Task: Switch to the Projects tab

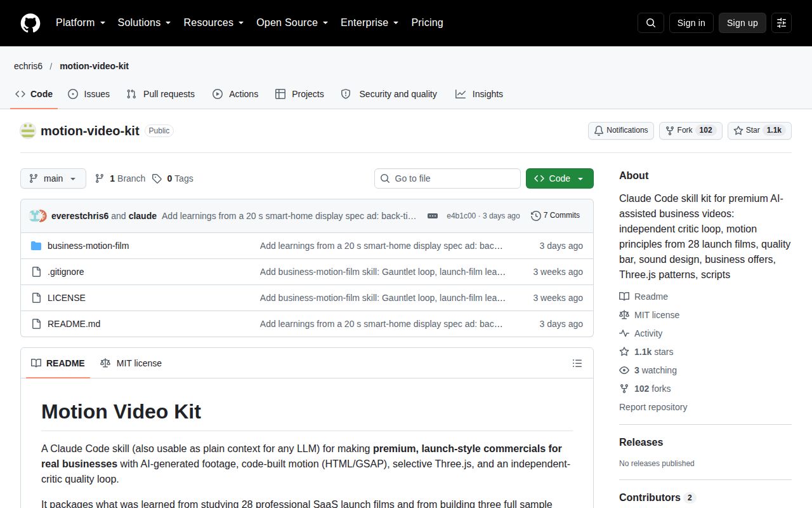Action: click(x=299, y=94)
